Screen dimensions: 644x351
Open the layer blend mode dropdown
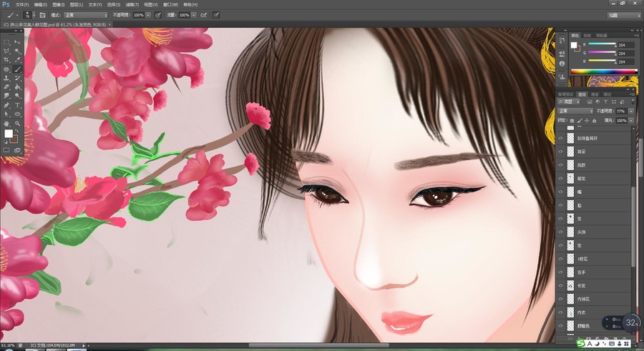[575, 111]
